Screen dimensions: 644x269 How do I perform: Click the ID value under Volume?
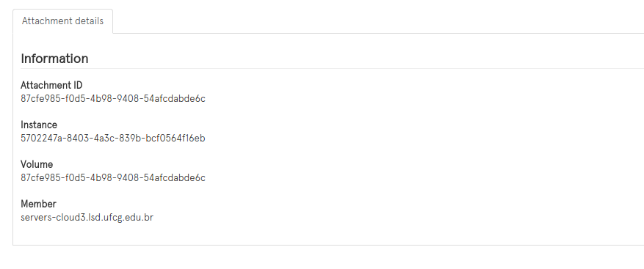coord(113,177)
